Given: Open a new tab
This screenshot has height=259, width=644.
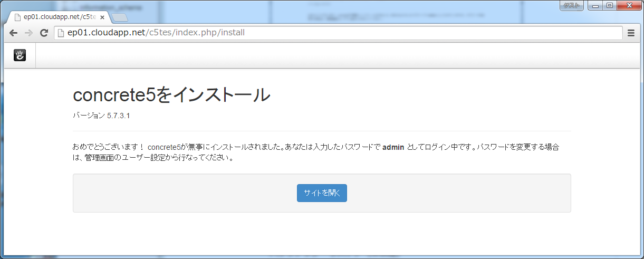Looking at the screenshot, I should click(x=119, y=17).
